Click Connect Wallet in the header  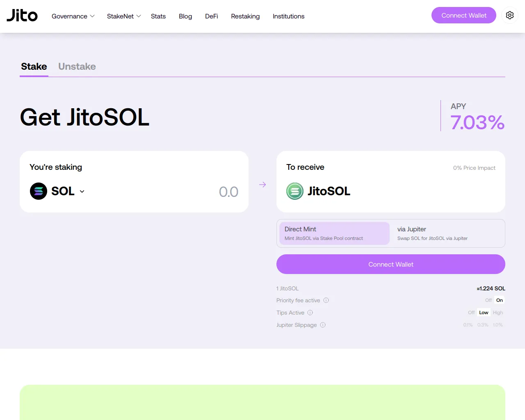[464, 15]
